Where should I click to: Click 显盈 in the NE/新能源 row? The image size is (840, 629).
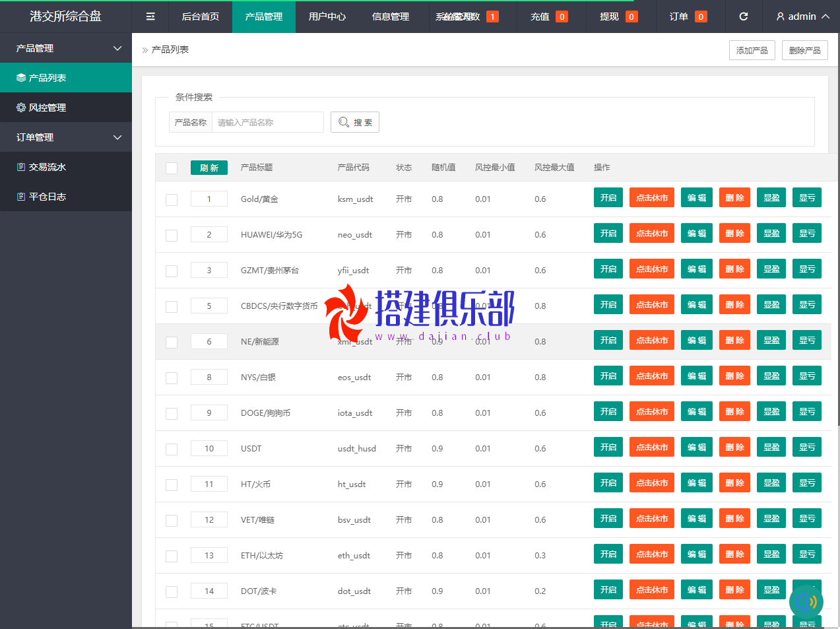(771, 340)
